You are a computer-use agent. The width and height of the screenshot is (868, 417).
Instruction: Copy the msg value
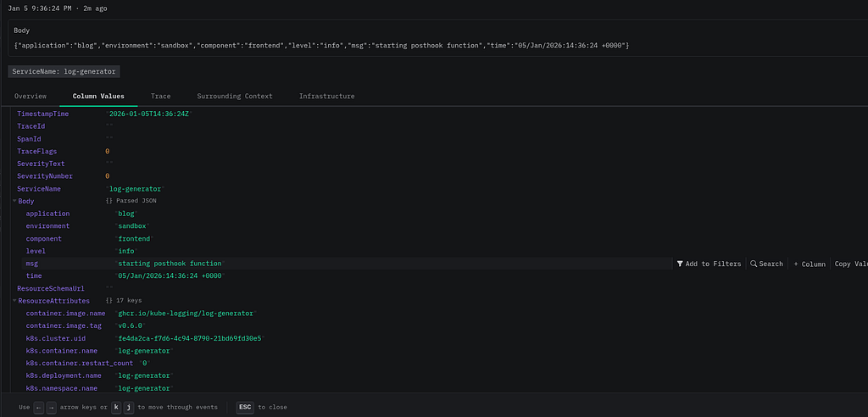(850, 264)
